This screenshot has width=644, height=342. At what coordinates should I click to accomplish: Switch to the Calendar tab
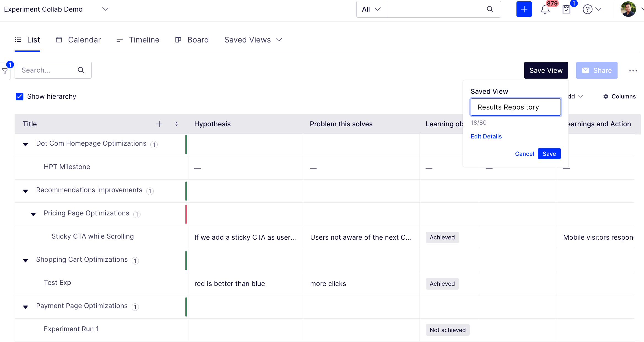pyautogui.click(x=78, y=40)
